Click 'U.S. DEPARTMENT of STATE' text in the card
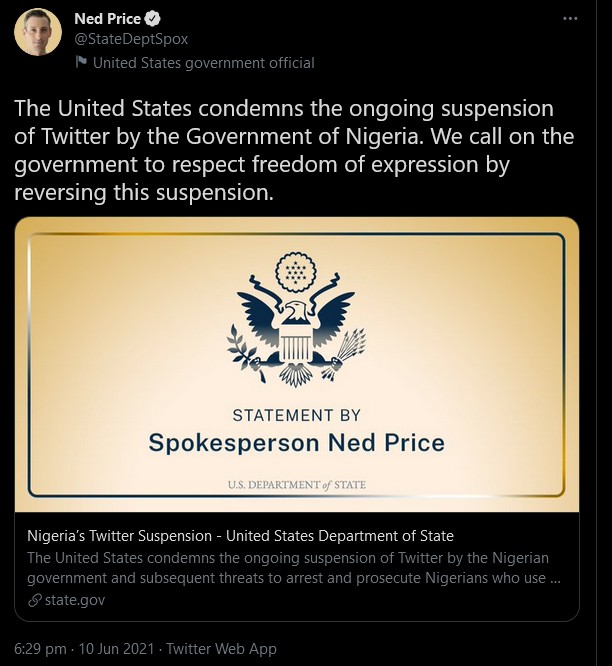Viewport: 612px width, 666px height. pos(297,486)
